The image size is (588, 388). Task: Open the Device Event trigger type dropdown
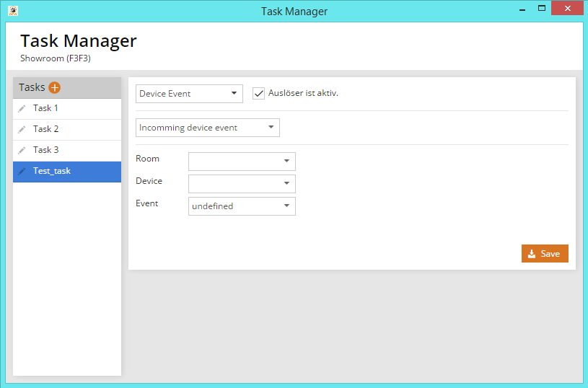tap(190, 94)
